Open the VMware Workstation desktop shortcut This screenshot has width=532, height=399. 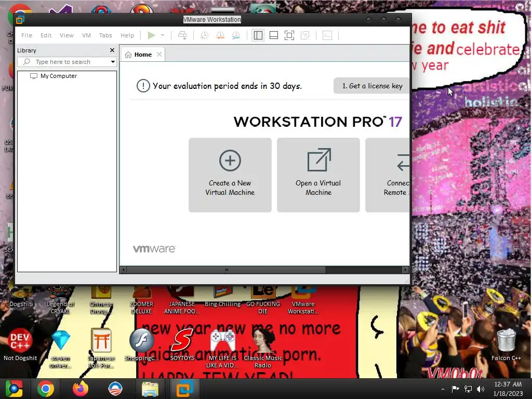(303, 300)
